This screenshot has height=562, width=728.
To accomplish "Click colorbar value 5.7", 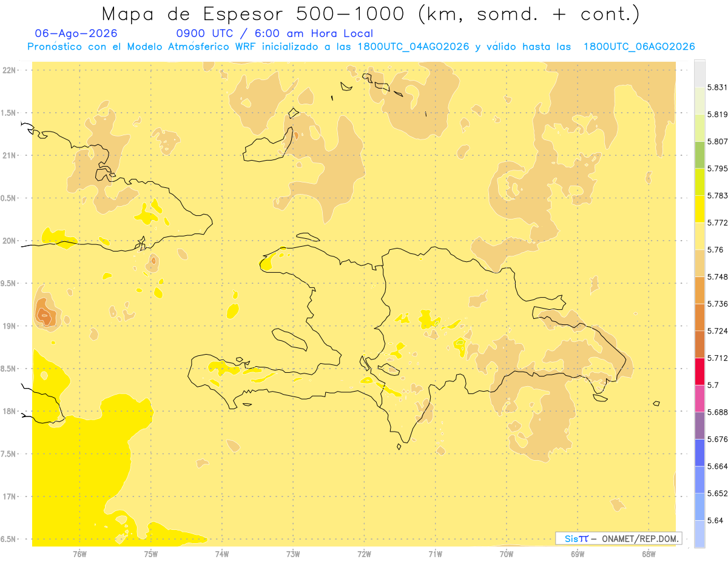I will coord(713,385).
